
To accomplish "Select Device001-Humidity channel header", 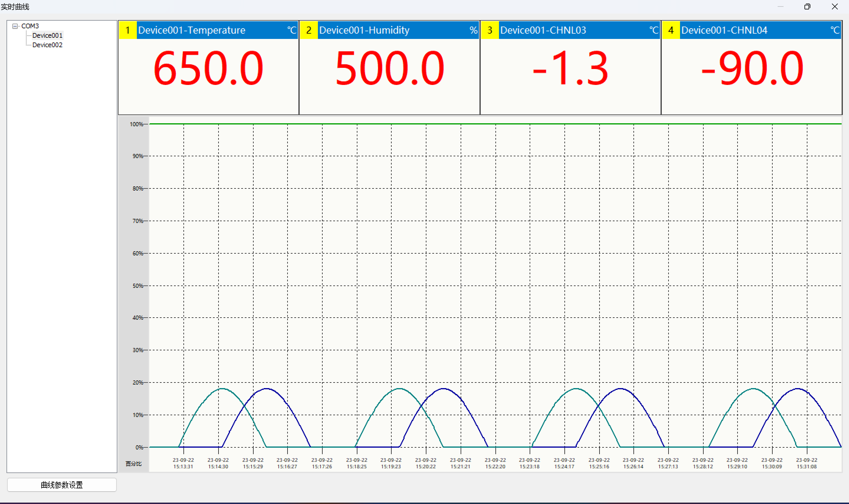I will pyautogui.click(x=364, y=30).
